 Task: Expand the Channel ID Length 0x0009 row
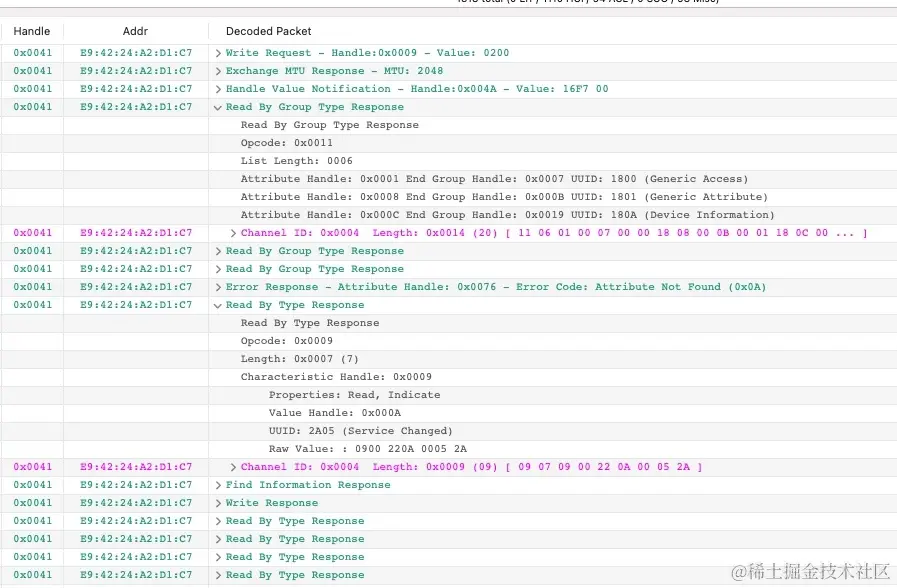point(233,467)
